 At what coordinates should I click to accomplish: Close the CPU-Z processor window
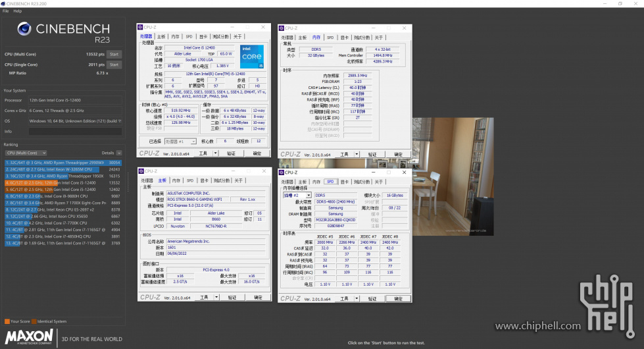pyautogui.click(x=263, y=27)
